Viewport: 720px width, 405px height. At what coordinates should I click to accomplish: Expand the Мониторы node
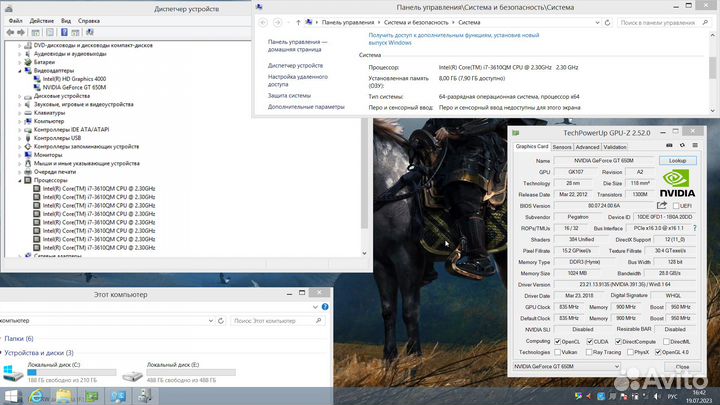pyautogui.click(x=20, y=155)
